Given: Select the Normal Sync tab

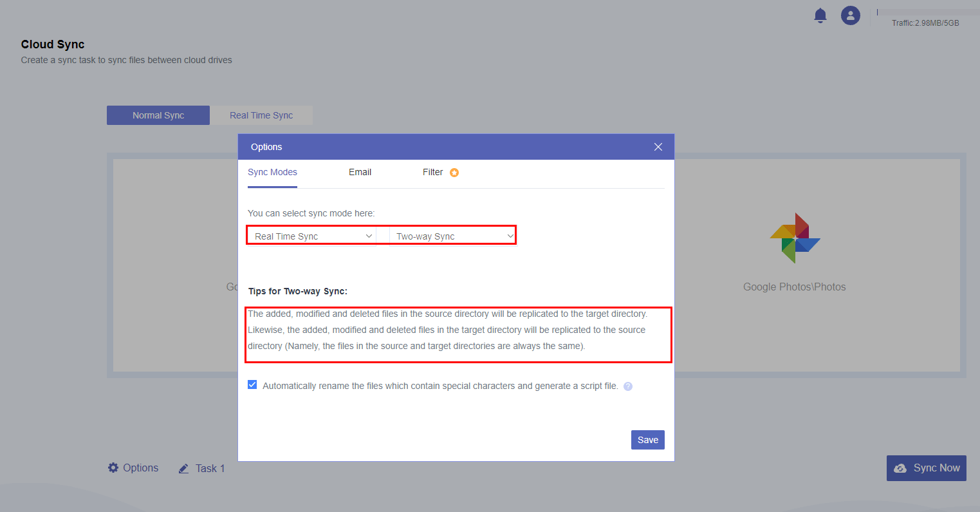Looking at the screenshot, I should 158,115.
